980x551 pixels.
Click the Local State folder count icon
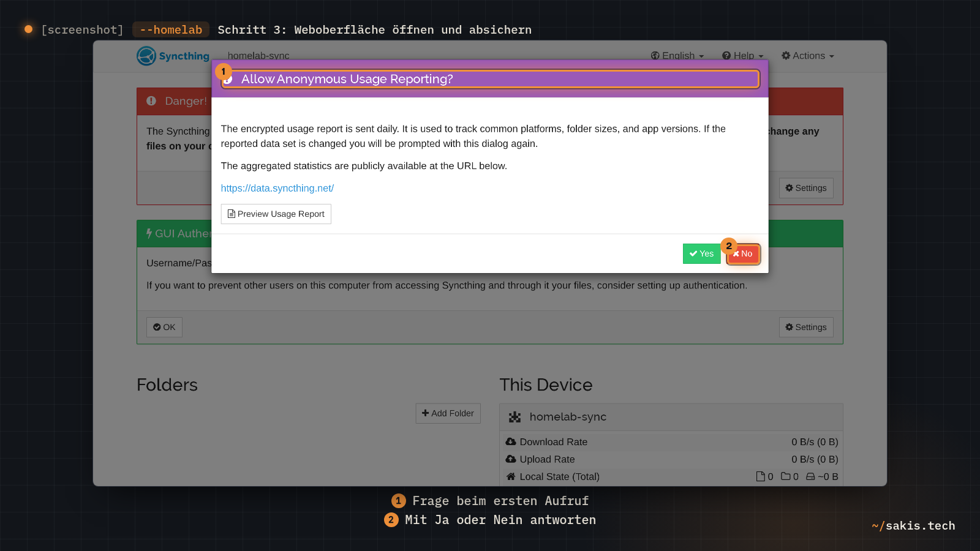(786, 476)
